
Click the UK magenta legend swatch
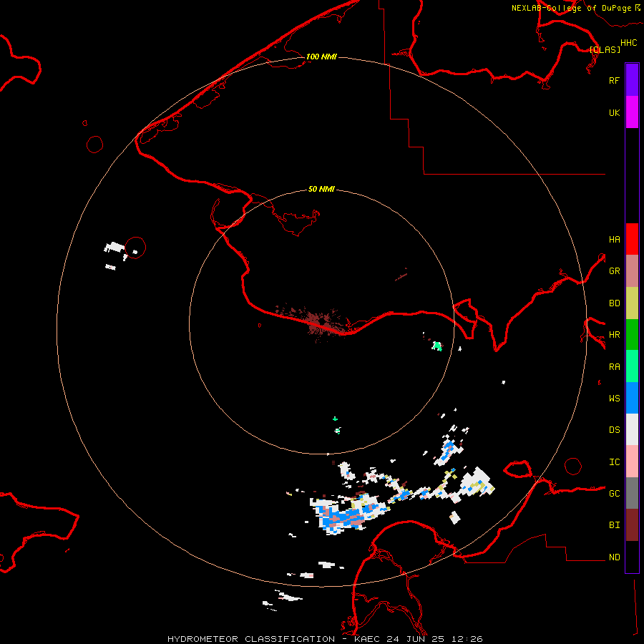click(632, 112)
